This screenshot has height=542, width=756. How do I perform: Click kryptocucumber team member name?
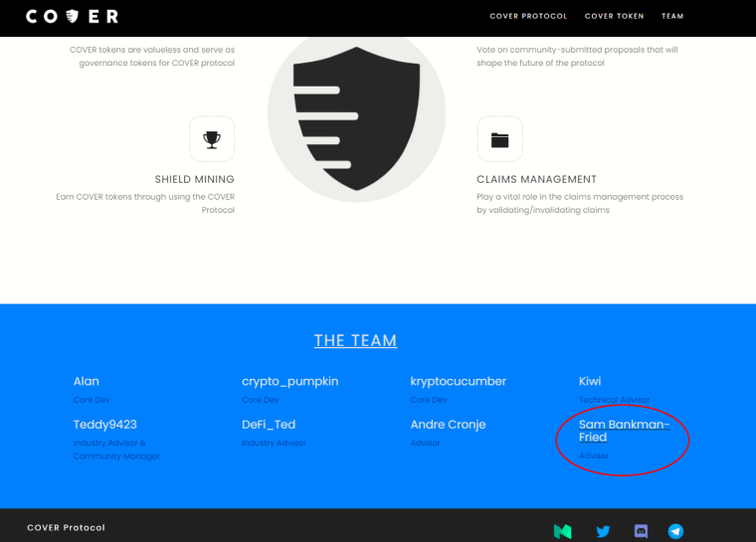pyautogui.click(x=458, y=382)
